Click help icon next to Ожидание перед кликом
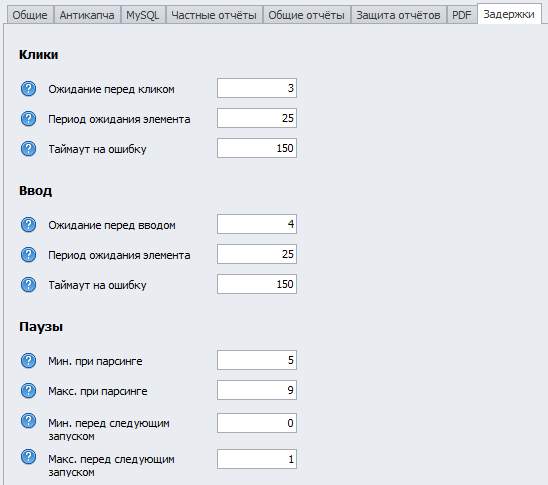 coord(28,89)
